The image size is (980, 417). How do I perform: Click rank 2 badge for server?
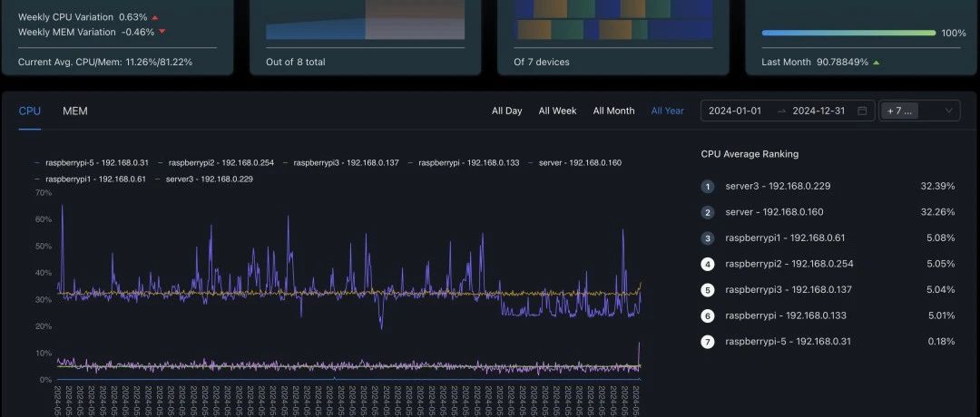(708, 212)
